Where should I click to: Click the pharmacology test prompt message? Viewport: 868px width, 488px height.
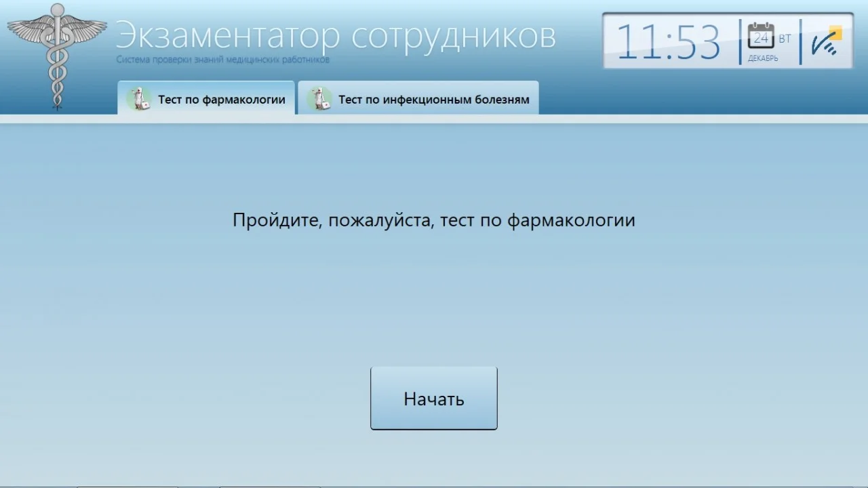433,220
